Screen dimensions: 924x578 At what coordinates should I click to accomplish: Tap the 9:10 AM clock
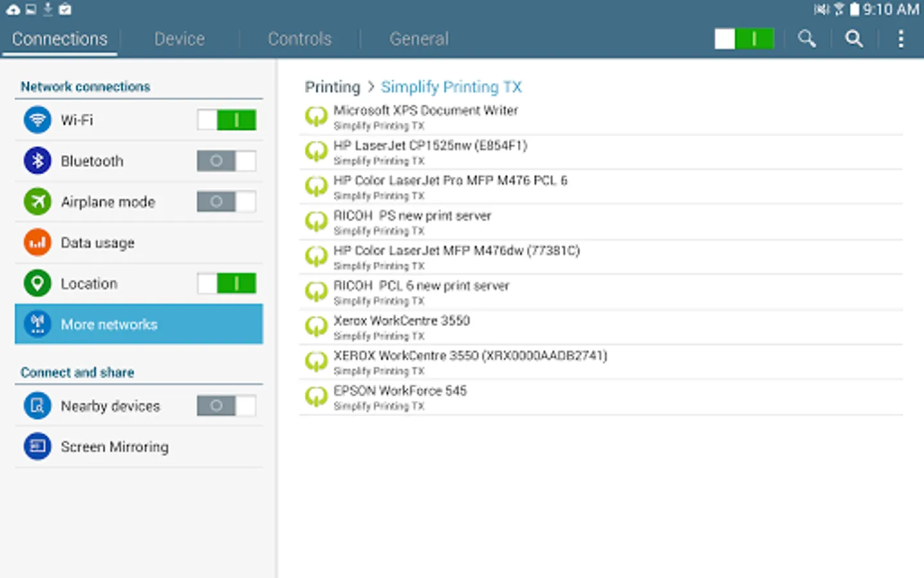pyautogui.click(x=891, y=10)
